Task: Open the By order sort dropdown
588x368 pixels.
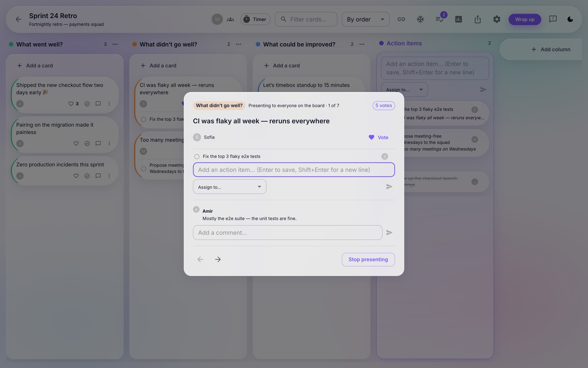Action: 366,19
